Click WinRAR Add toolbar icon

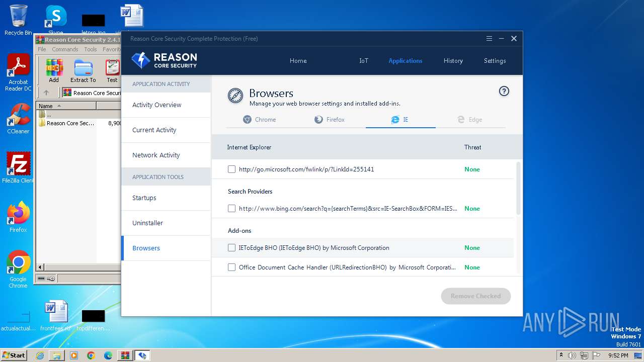[x=54, y=71]
